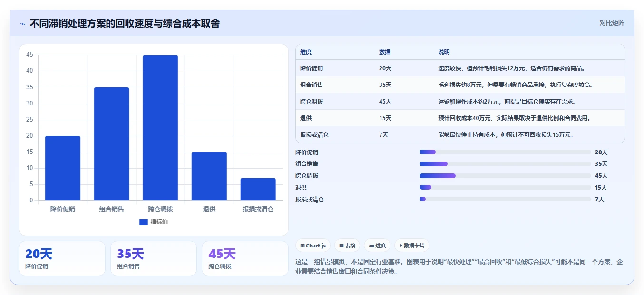Click the 退供 progress bar

505,188
